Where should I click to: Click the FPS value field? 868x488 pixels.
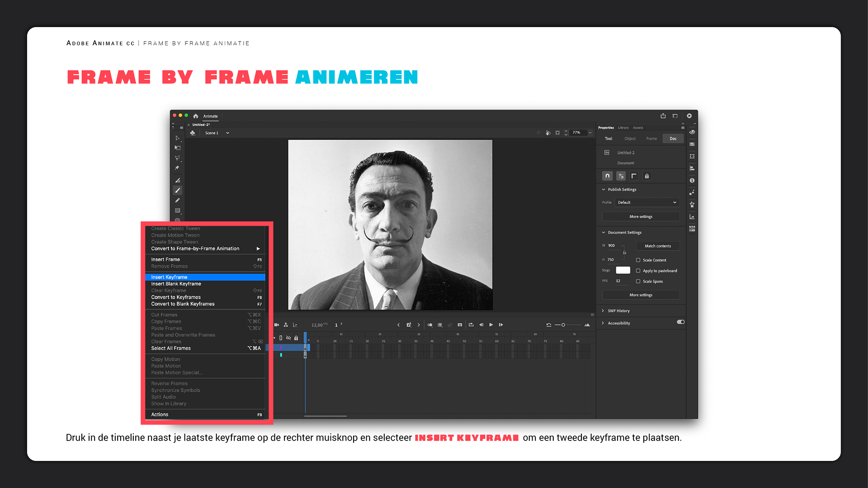pos(618,281)
